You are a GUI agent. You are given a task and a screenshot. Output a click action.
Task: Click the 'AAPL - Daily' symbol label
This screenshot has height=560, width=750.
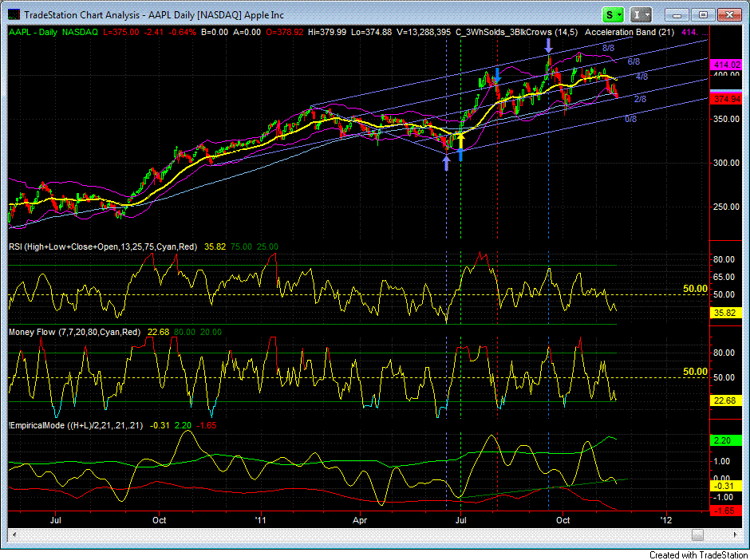point(33,33)
